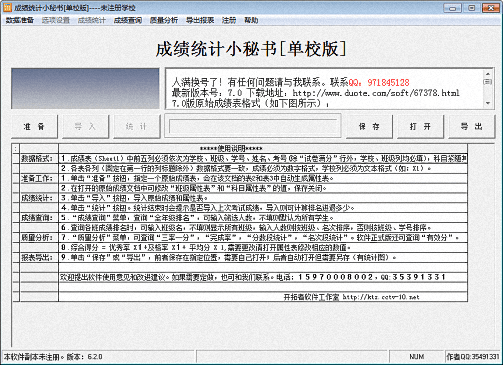Click the red QQ number 971845128
The height and width of the screenshot is (365, 503).
(388, 82)
